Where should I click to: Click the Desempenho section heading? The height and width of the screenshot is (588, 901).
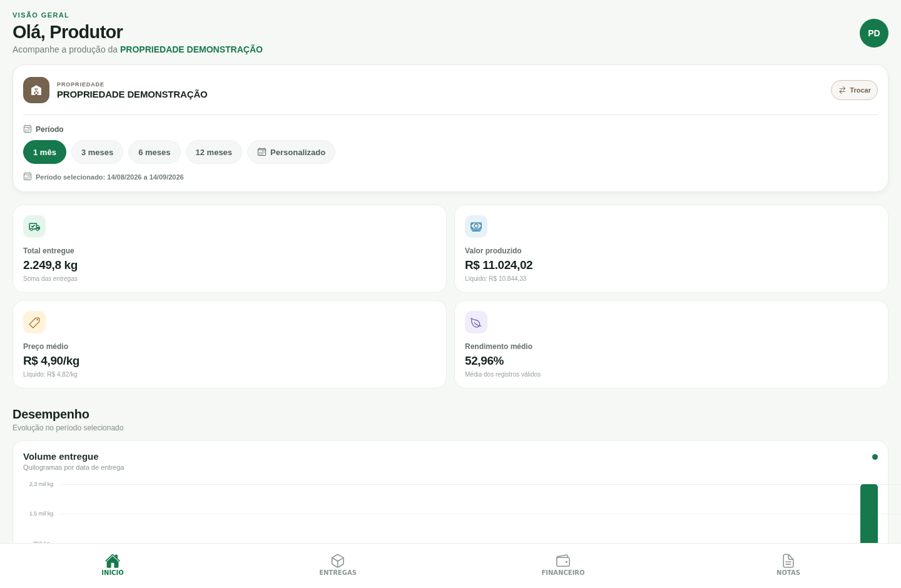tap(51, 414)
